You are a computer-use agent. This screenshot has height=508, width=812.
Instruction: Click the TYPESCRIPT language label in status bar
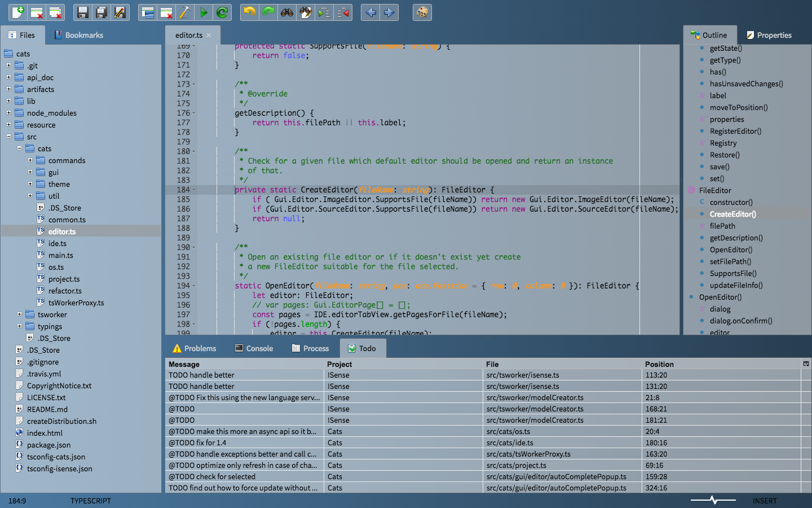click(91, 501)
